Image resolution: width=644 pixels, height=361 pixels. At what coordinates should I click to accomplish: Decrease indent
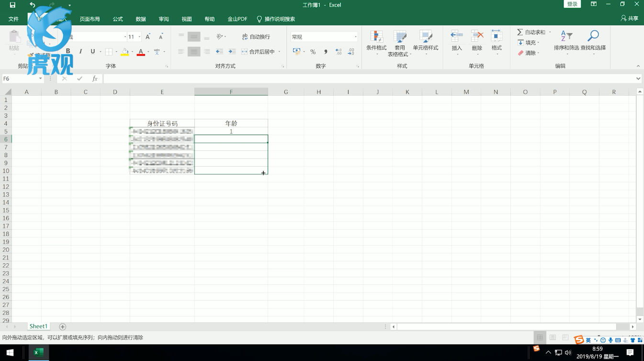click(219, 51)
